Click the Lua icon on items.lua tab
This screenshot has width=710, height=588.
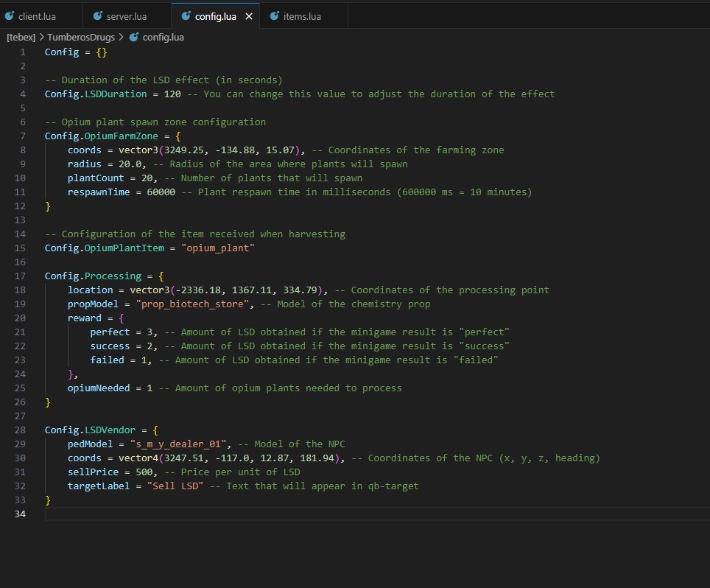pyautogui.click(x=274, y=16)
